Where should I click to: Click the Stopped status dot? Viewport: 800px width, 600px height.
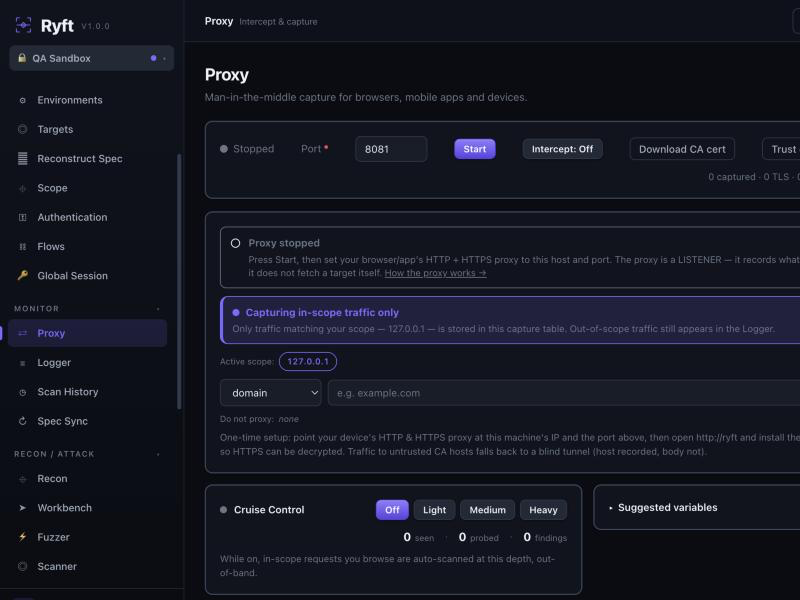pyautogui.click(x=223, y=149)
